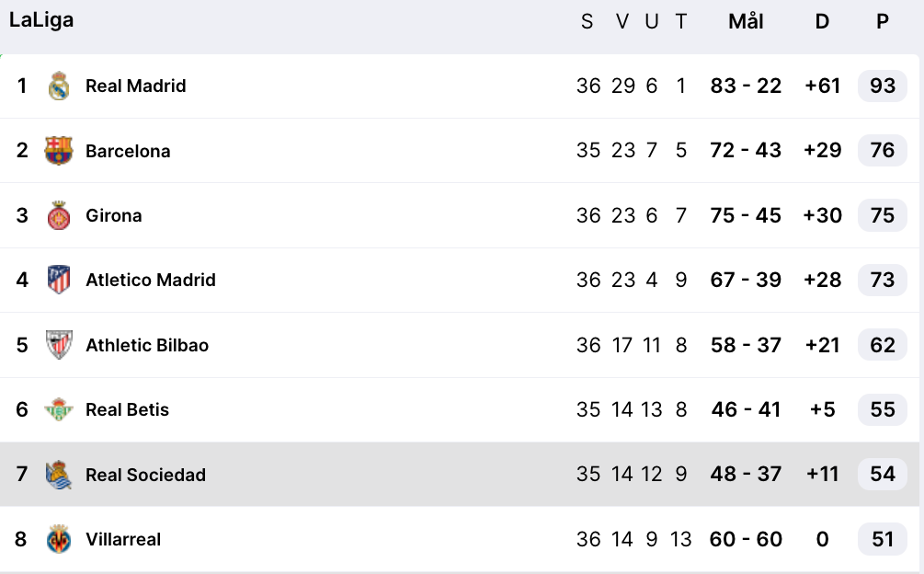
Task: Click Girona's 75 points badge
Action: coord(881,215)
